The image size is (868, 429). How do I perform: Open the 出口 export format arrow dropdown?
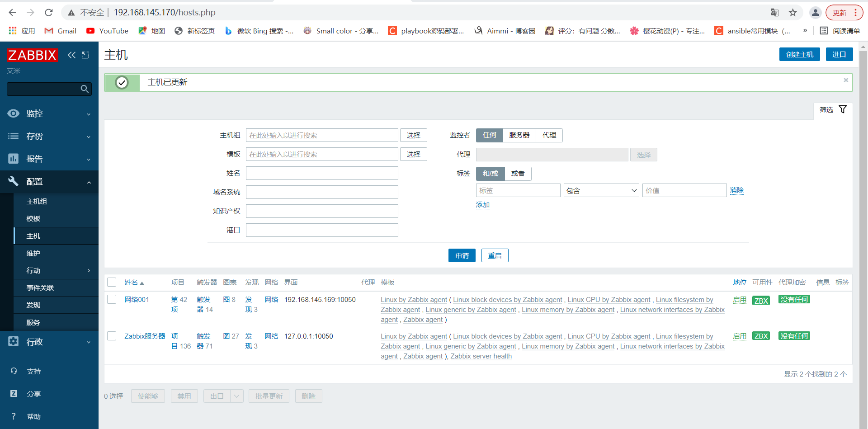point(237,396)
